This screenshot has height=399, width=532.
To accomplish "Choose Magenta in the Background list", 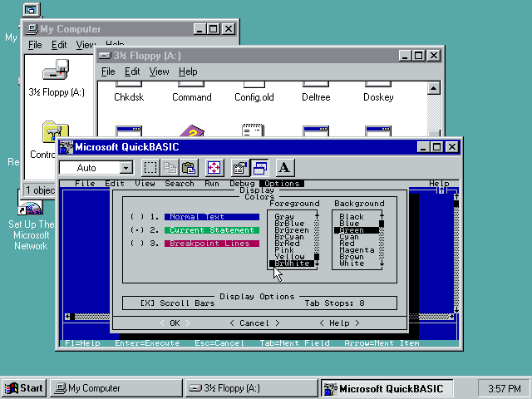I will coord(357,250).
